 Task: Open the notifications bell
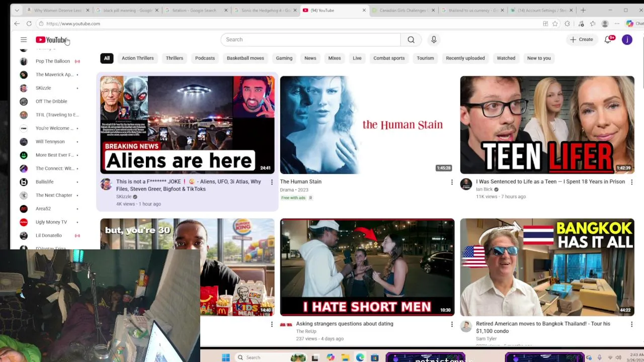(608, 40)
